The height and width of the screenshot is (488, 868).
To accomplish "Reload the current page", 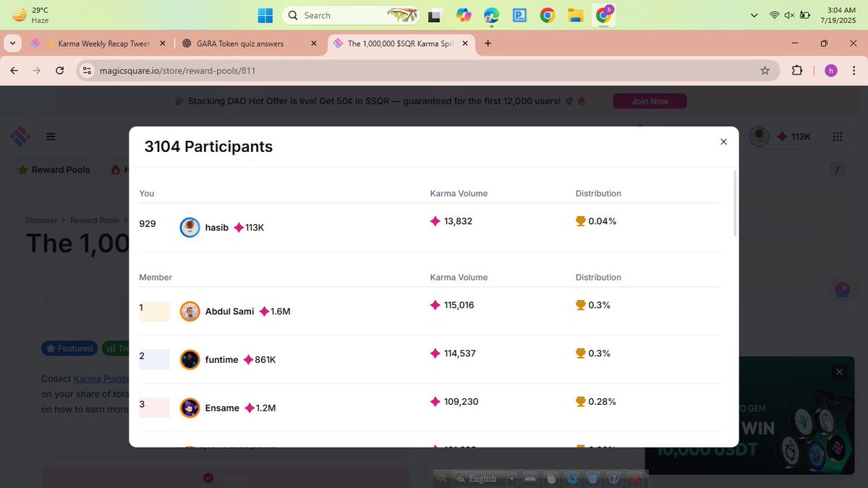I will [x=59, y=70].
